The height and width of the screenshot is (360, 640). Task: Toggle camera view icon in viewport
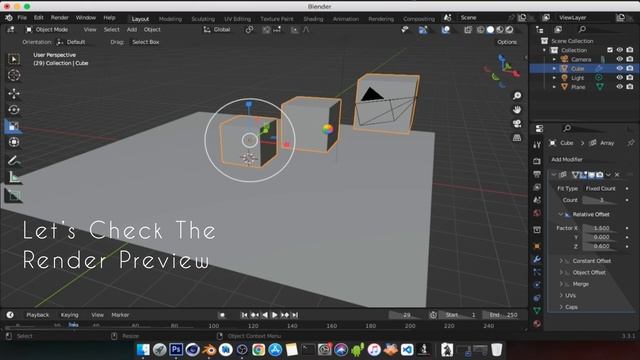(x=517, y=123)
